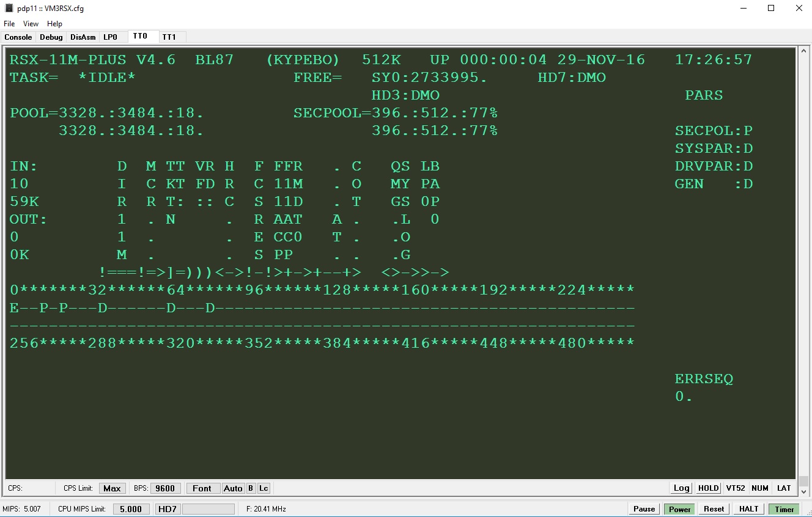Click the Auto font size button
Viewport: 812px width, 517px height.
(x=233, y=488)
